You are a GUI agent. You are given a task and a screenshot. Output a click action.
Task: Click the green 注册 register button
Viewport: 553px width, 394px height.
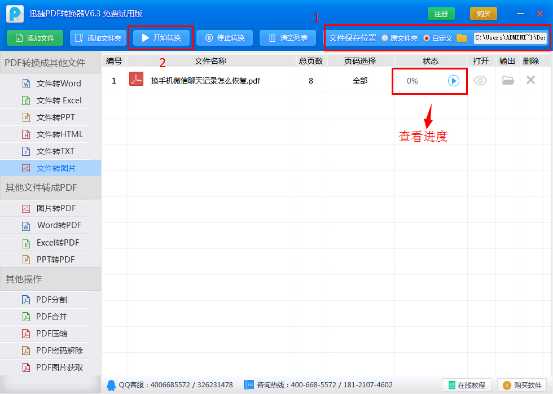441,14
